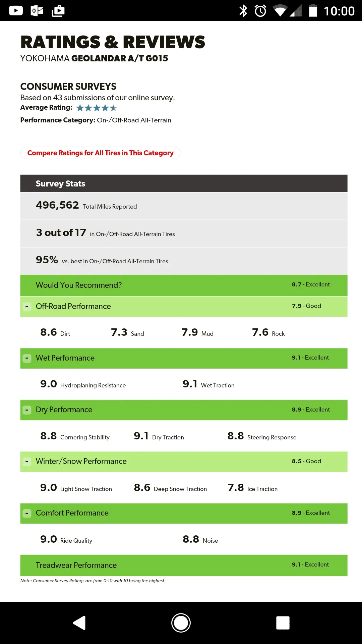362x644 pixels.
Task: Open Compare Ratings for All Tires link
Action: (101, 153)
